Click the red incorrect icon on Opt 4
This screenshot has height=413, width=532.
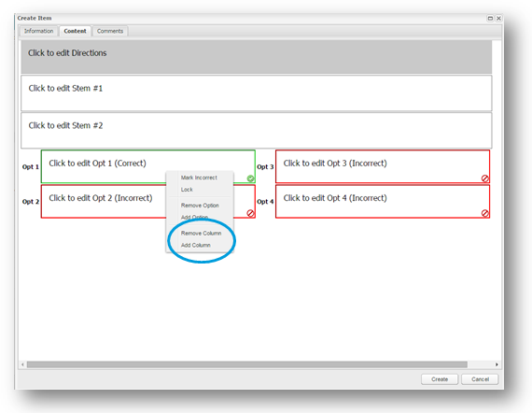pos(485,213)
